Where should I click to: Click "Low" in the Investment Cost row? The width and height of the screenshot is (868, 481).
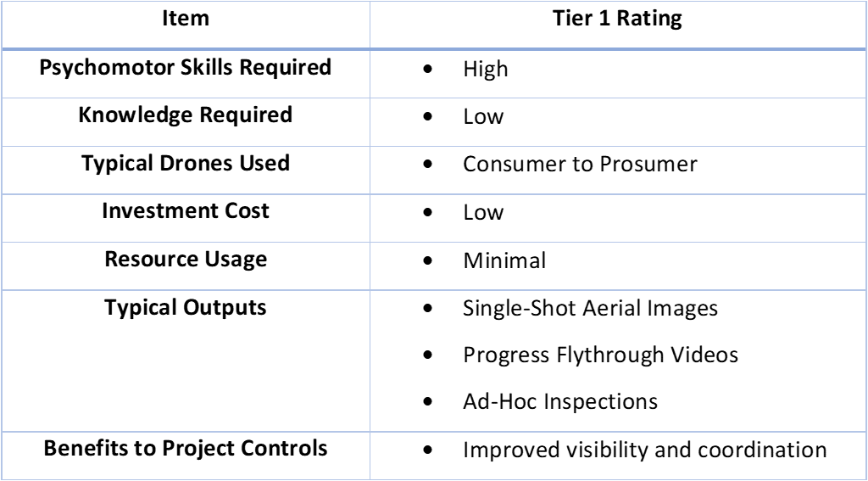(483, 212)
